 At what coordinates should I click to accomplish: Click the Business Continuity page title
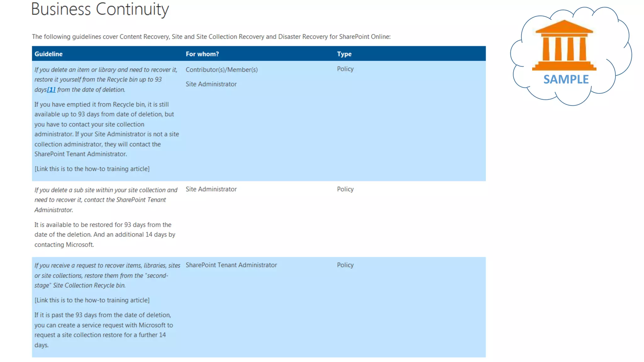tap(100, 9)
